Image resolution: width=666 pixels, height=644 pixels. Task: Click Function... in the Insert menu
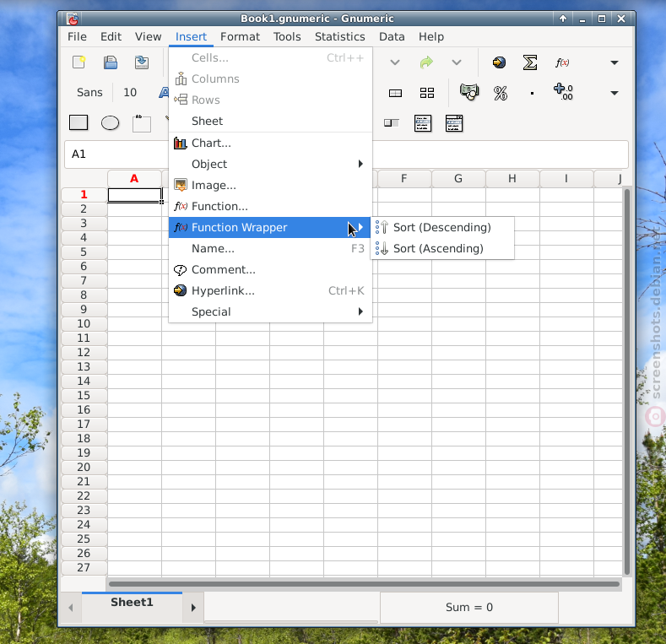pyautogui.click(x=270, y=207)
